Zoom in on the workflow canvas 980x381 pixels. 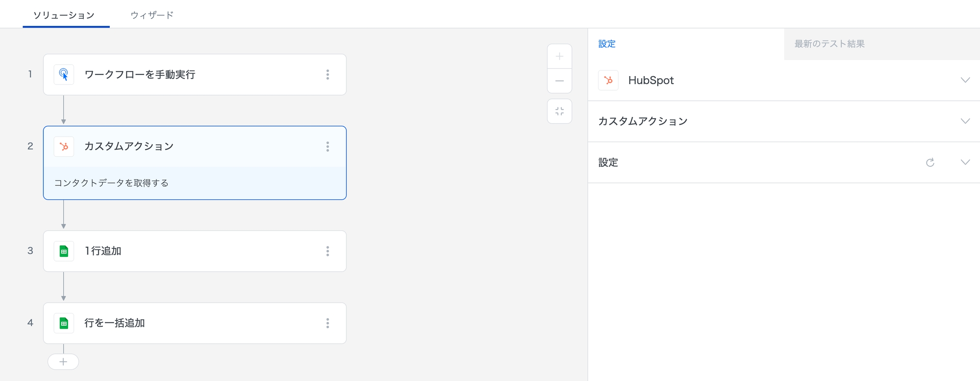coord(559,57)
